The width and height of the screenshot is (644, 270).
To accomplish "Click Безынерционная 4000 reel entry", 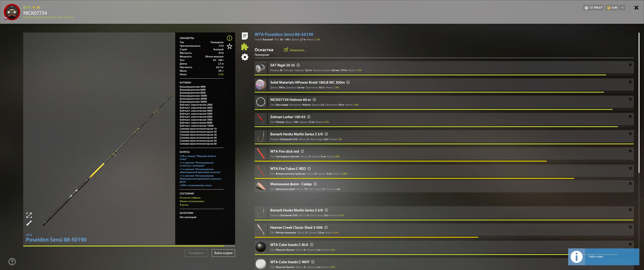I will point(192,87).
